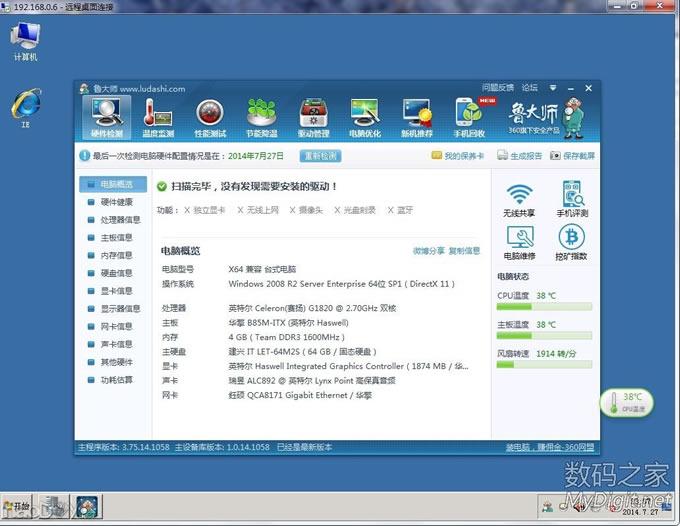The height and width of the screenshot is (526, 680).
Task: Click the 生成报告 generate report link
Action: [x=519, y=156]
